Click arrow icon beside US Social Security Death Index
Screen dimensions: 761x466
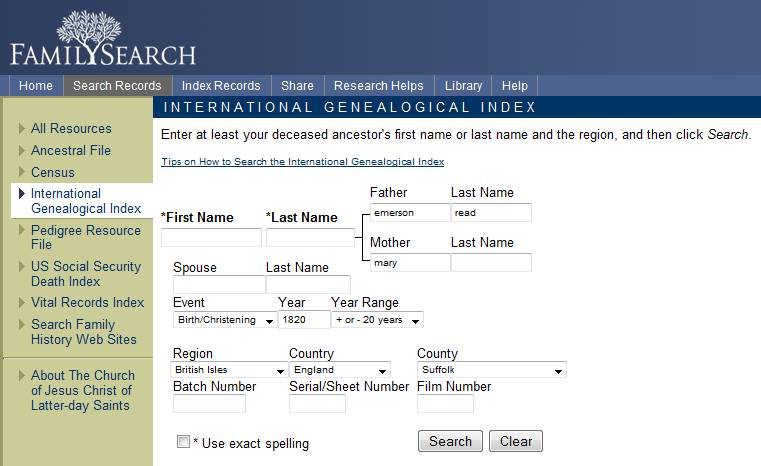21,266
